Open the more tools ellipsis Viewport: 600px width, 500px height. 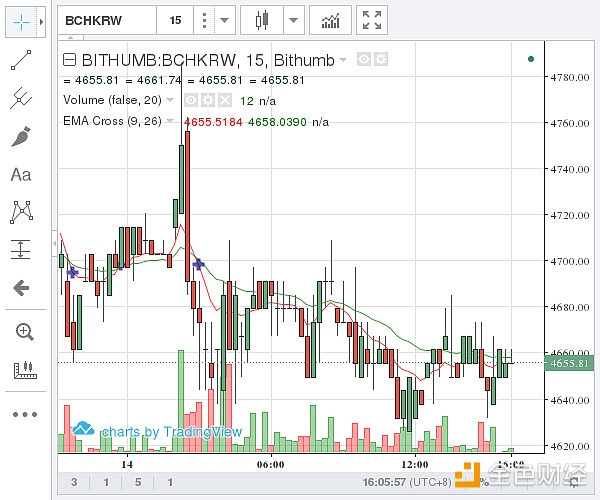tap(25, 414)
